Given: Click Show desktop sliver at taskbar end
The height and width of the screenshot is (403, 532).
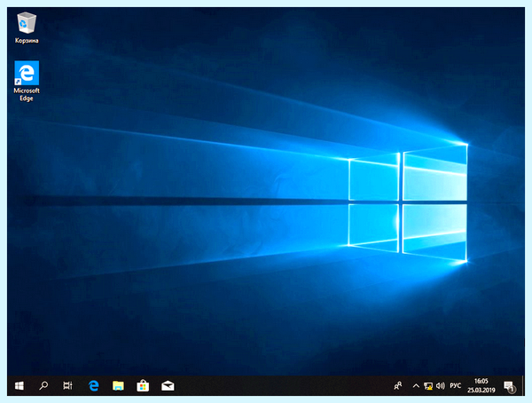Looking at the screenshot, I should click(x=523, y=385).
